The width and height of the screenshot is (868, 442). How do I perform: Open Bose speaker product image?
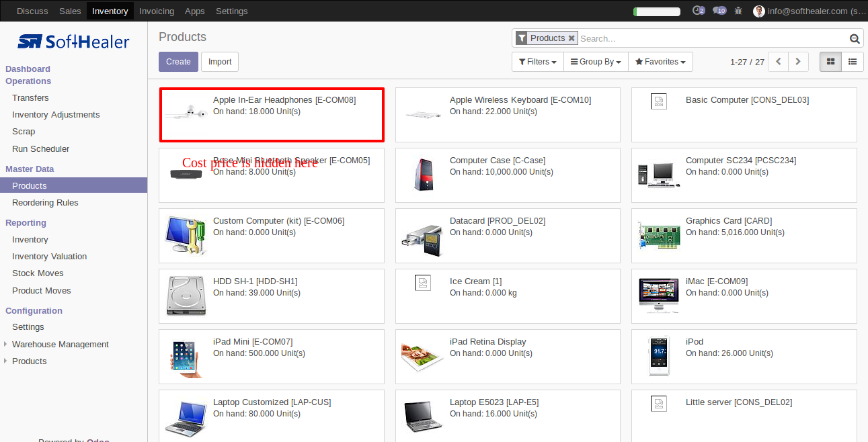pyautogui.click(x=186, y=174)
